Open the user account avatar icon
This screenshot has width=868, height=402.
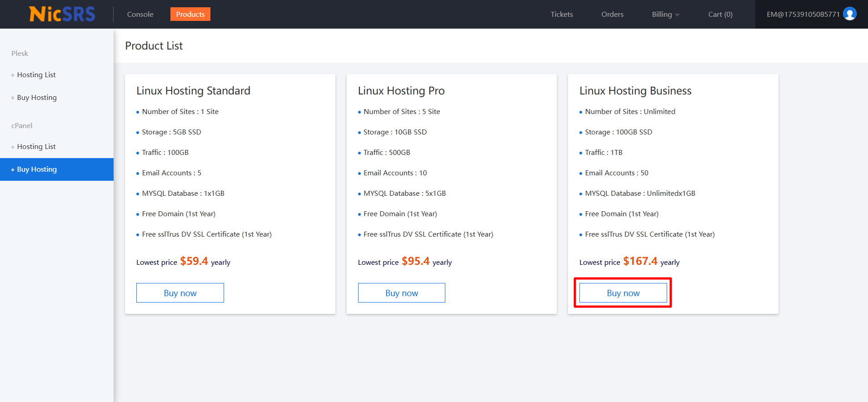tap(849, 14)
